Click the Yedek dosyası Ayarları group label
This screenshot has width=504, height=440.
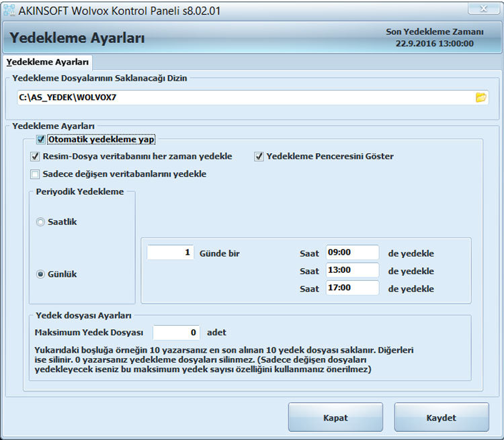83,316
